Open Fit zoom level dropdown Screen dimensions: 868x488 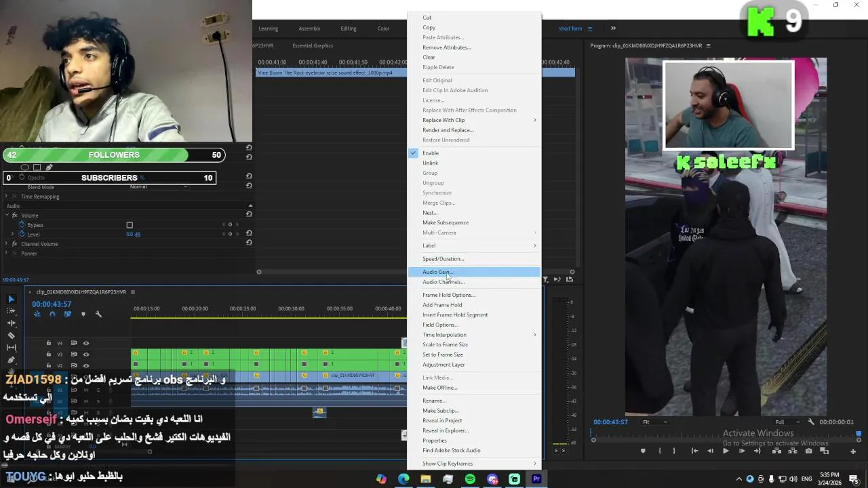(x=655, y=422)
